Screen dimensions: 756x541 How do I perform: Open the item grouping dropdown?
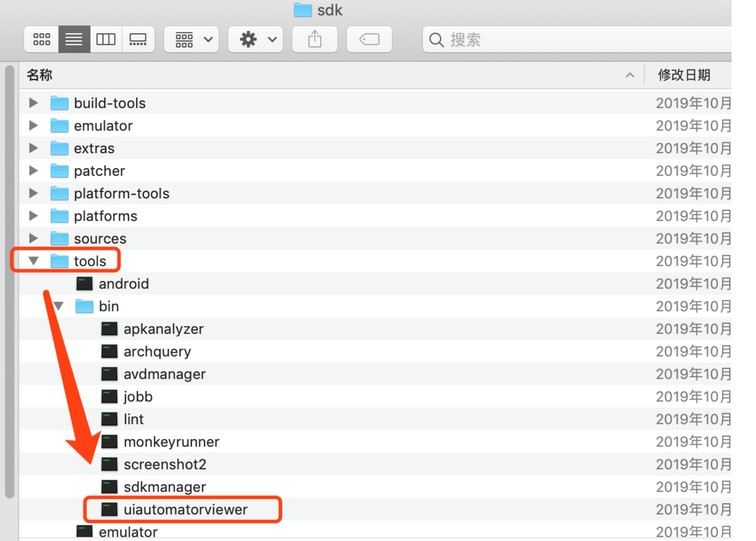point(191,40)
